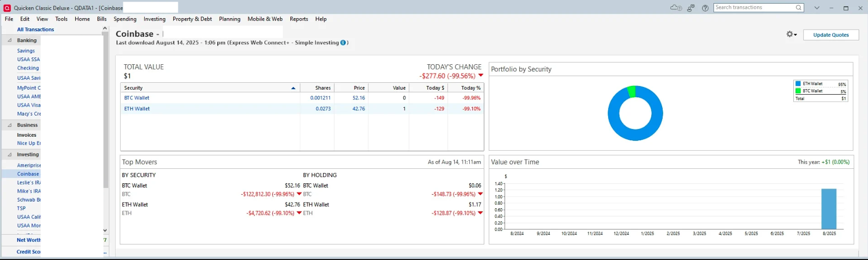Open the Bills menu
This screenshot has height=260, width=868.
pos(102,19)
